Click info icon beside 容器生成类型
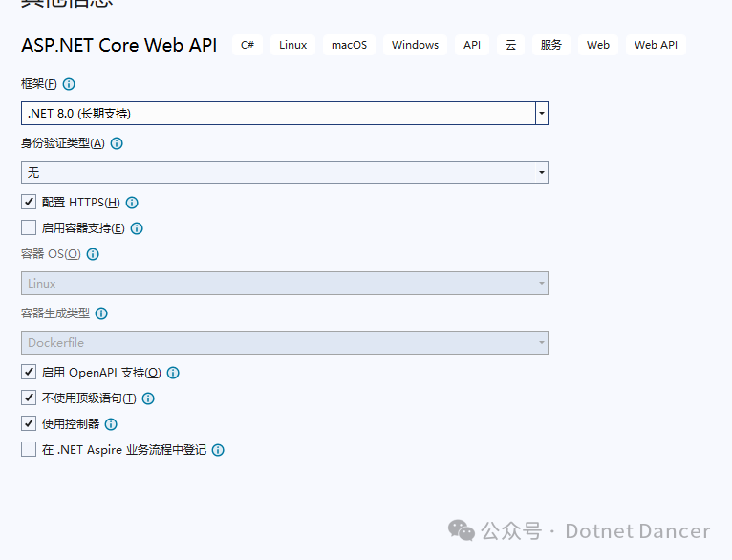This screenshot has height=560, width=732. [101, 313]
